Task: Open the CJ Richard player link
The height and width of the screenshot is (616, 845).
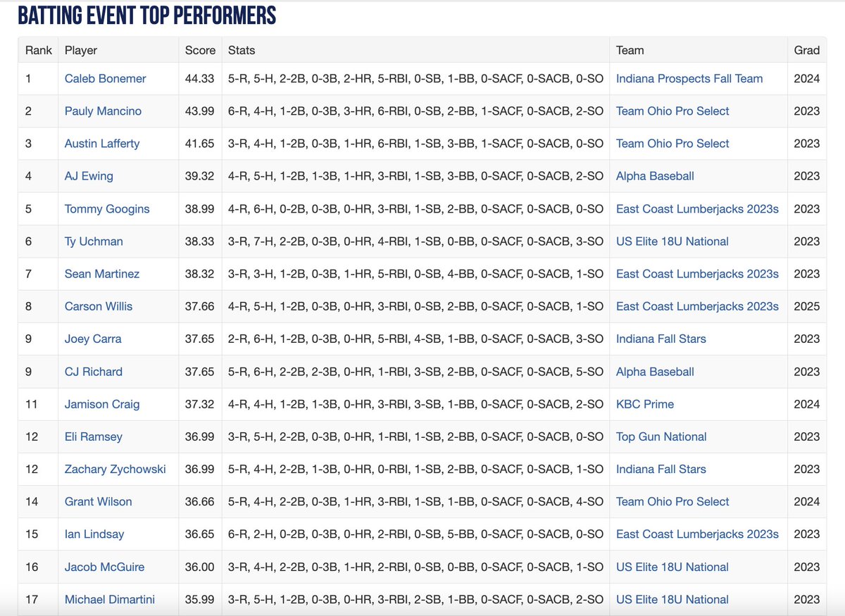Action: tap(94, 372)
